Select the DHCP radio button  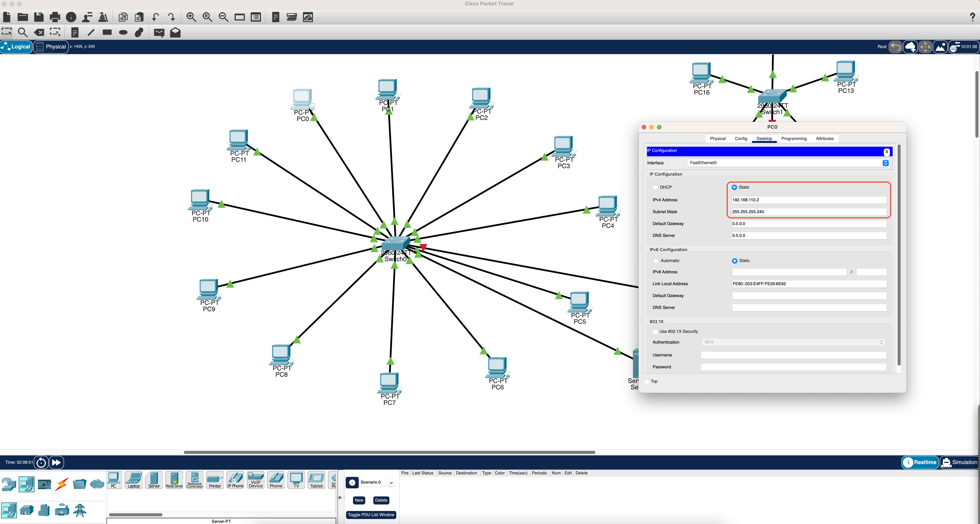655,187
